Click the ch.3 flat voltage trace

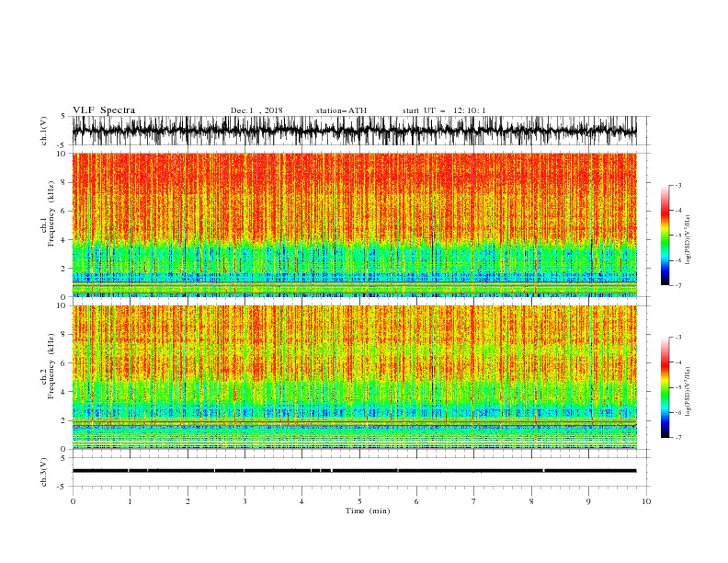pyautogui.click(x=354, y=471)
